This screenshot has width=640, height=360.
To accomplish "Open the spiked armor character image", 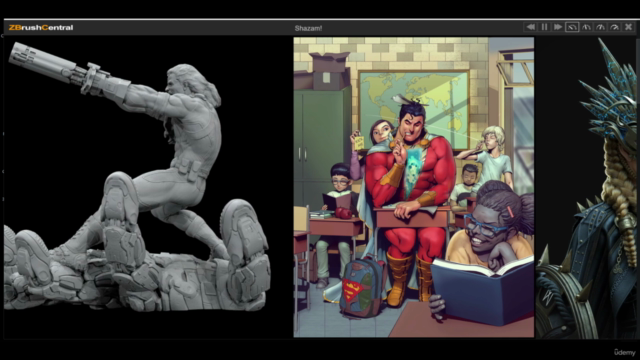I will coord(586,188).
